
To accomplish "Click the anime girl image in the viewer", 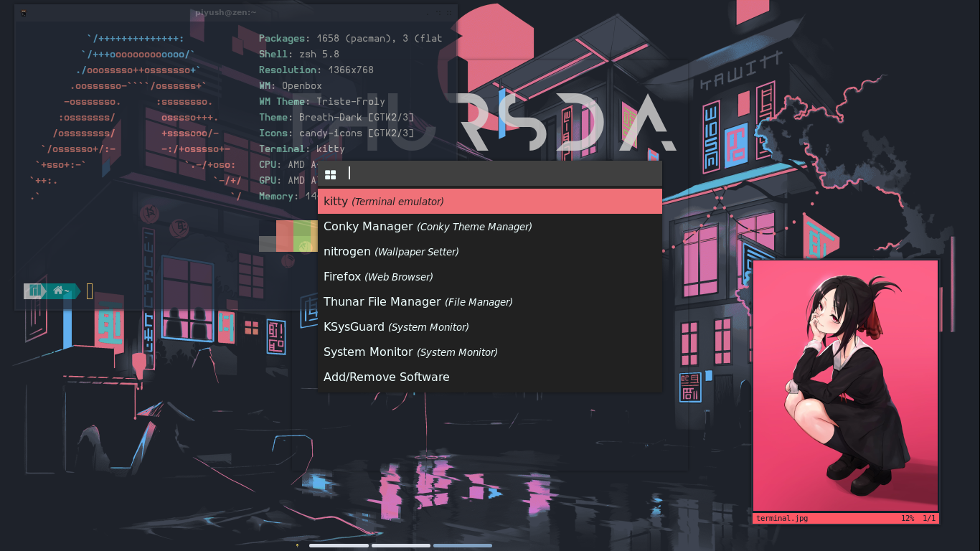I will (x=845, y=386).
